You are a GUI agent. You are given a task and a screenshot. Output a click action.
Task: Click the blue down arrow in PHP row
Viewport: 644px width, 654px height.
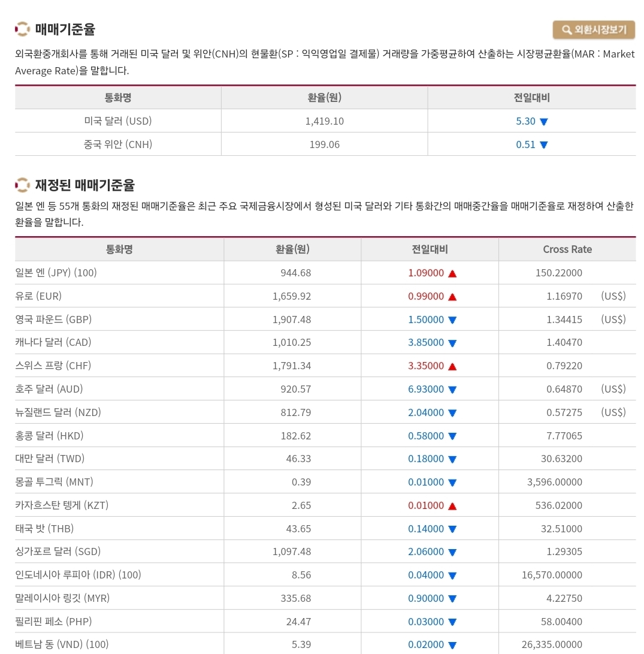(x=452, y=622)
